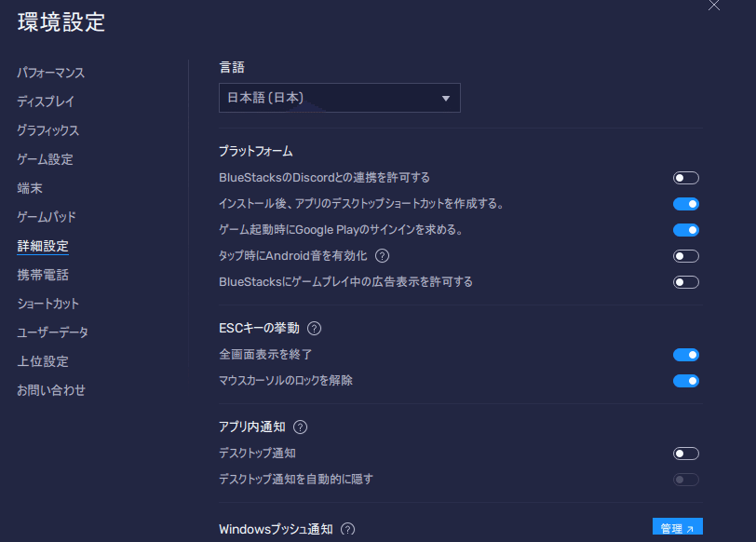Open the パフォーマンス settings tab

(x=50, y=73)
